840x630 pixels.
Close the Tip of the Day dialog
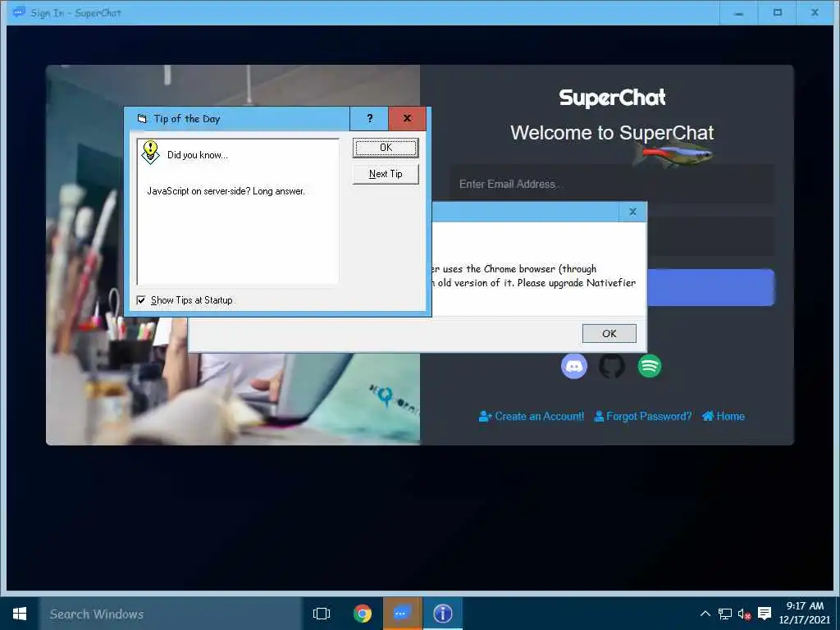coord(407,118)
